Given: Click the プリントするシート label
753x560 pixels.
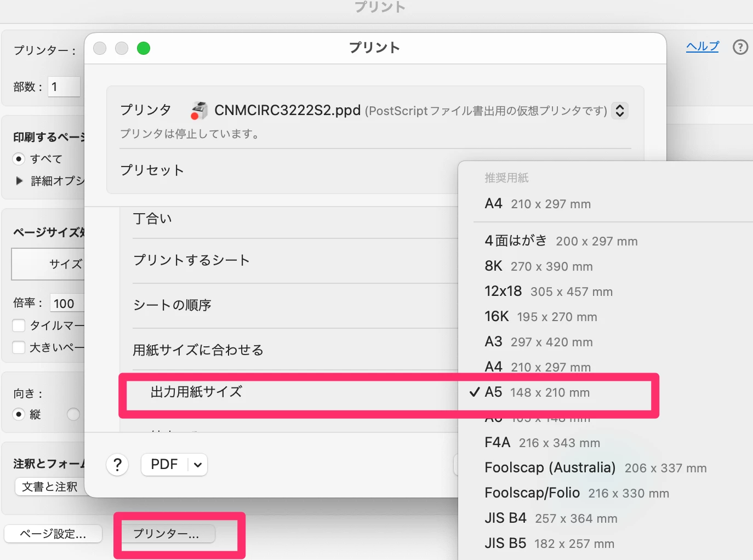Looking at the screenshot, I should (x=191, y=260).
